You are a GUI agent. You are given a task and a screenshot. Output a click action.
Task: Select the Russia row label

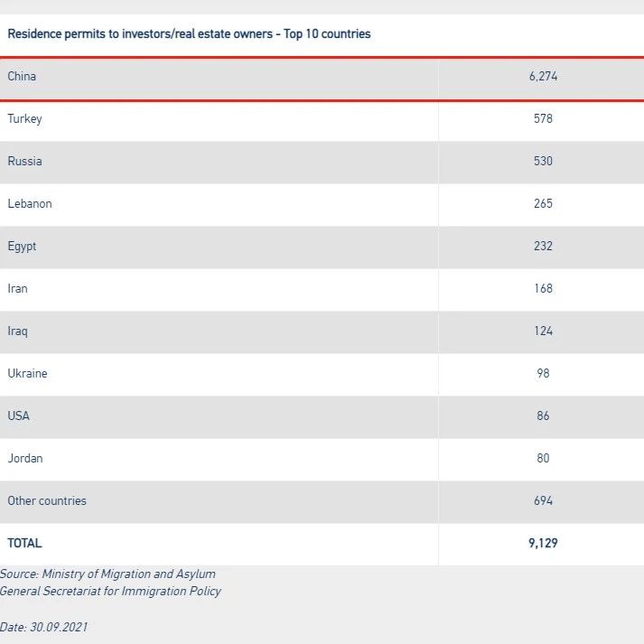click(24, 161)
